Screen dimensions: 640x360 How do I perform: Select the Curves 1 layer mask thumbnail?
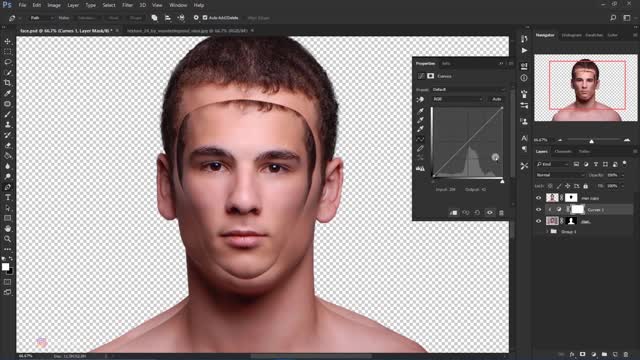[x=577, y=209]
